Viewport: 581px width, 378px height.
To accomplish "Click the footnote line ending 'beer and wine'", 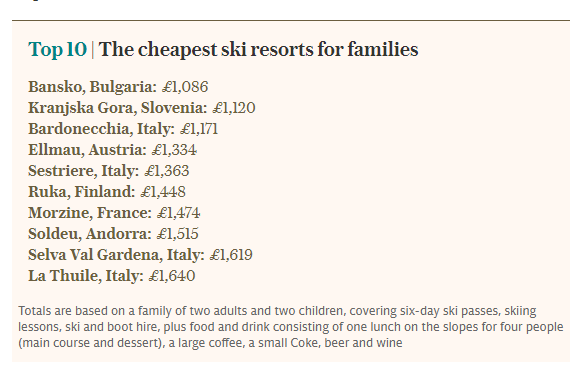I will (210, 343).
